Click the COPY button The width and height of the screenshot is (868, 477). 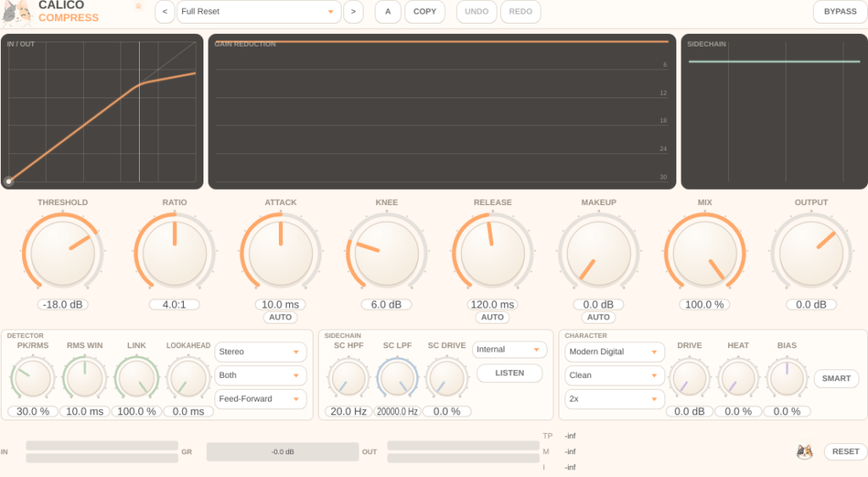[425, 12]
